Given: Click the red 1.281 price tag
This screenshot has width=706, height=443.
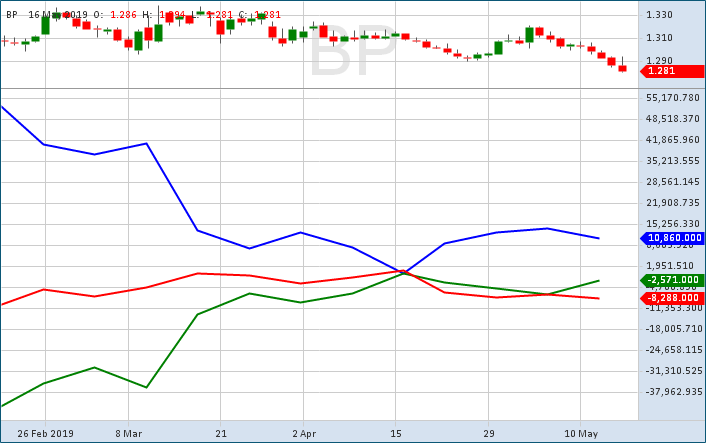Looking at the screenshot, I should pos(672,71).
